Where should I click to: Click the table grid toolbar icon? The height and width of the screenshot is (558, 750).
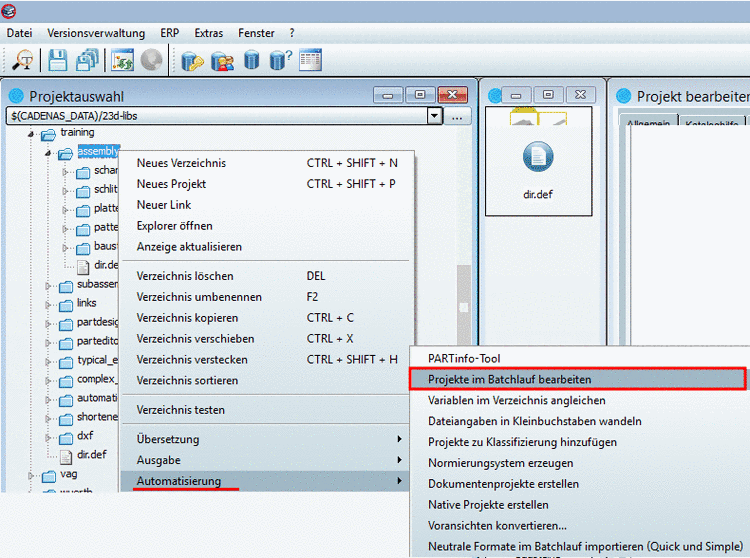(310, 60)
